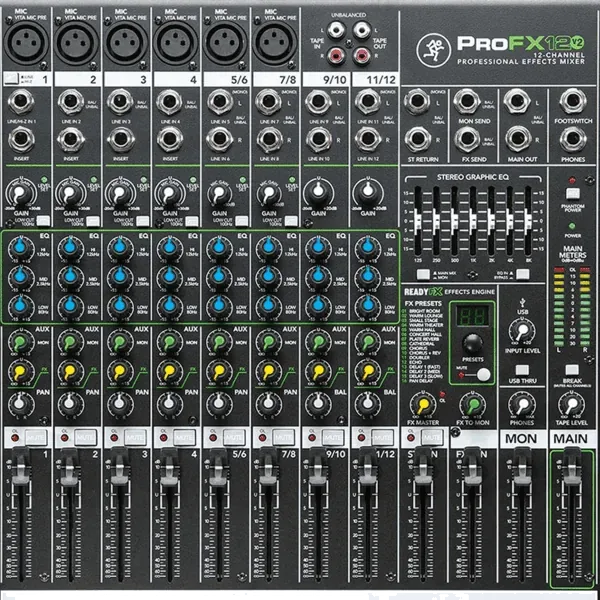Adjust channel 9/10 BAL knob
Screen dimensions: 600x600
pos(318,403)
